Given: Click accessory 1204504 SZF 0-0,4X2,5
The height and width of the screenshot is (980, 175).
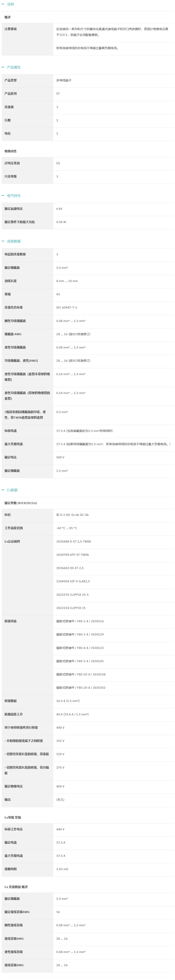Looking at the screenshot, I should click(x=73, y=581).
